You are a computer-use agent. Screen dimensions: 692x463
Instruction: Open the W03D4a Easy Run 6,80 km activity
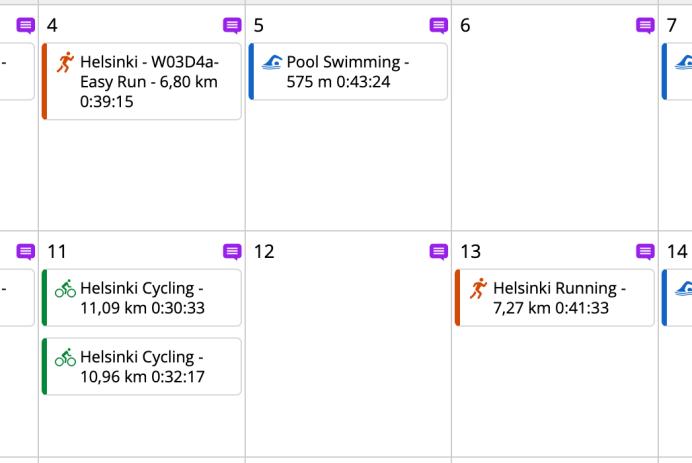pos(150,82)
